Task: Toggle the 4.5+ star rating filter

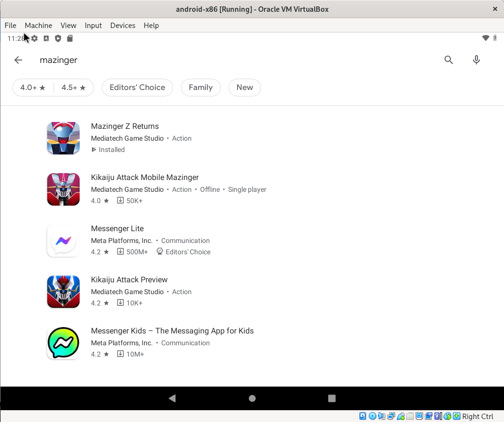Action: pyautogui.click(x=74, y=88)
